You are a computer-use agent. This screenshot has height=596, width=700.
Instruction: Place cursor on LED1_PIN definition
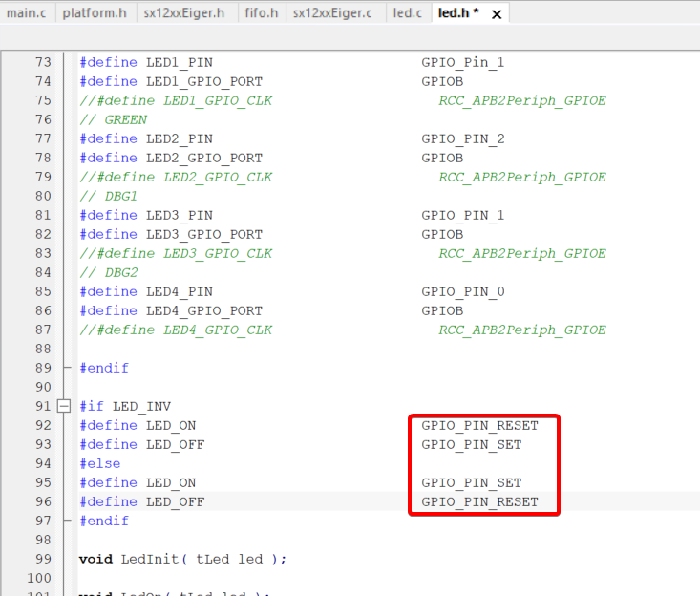pos(179,62)
